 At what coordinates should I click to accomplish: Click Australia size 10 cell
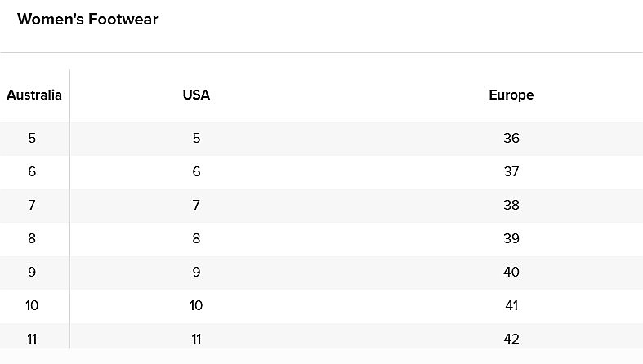click(32, 306)
